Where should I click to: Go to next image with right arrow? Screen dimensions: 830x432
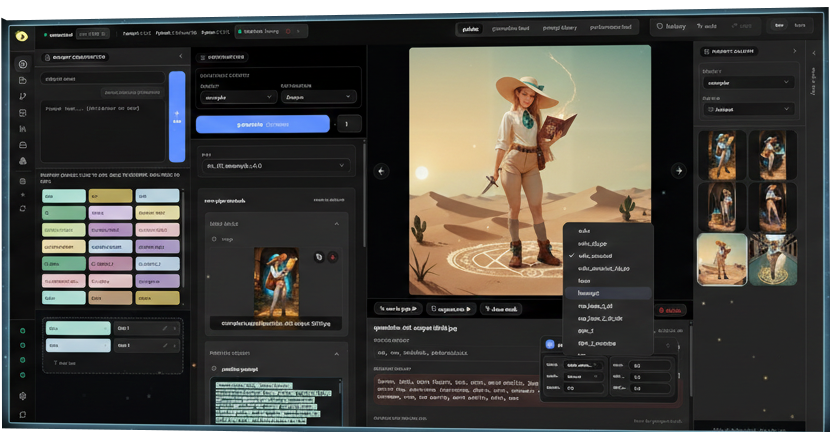pyautogui.click(x=678, y=170)
